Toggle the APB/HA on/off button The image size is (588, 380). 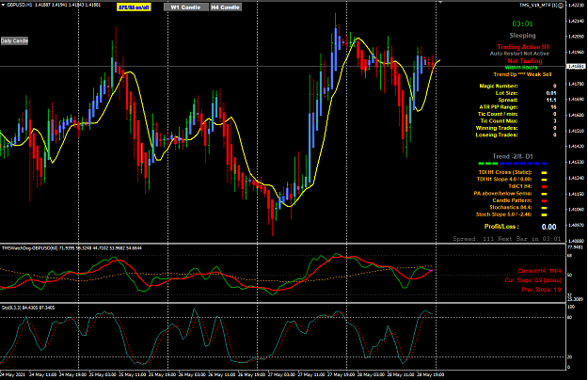[134, 8]
